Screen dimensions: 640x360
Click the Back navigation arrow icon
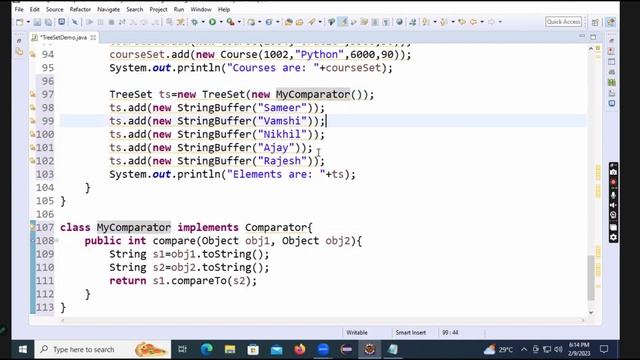pos(473,22)
